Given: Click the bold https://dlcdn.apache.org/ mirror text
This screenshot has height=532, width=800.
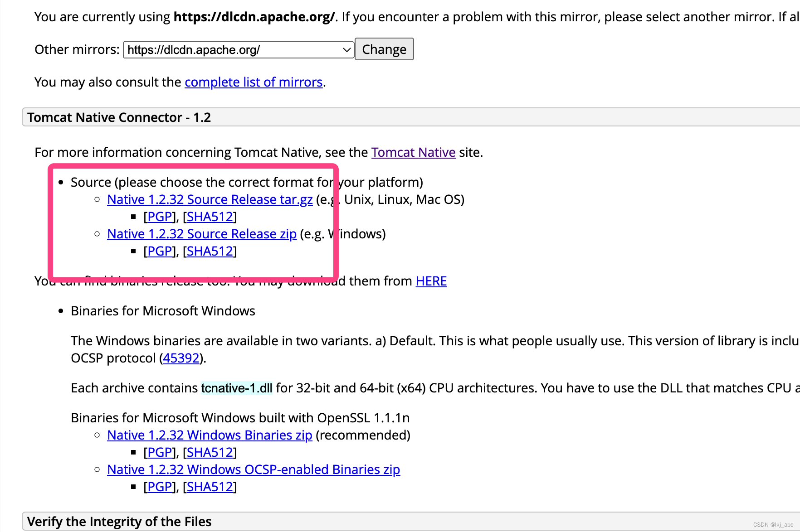Looking at the screenshot, I should (254, 17).
